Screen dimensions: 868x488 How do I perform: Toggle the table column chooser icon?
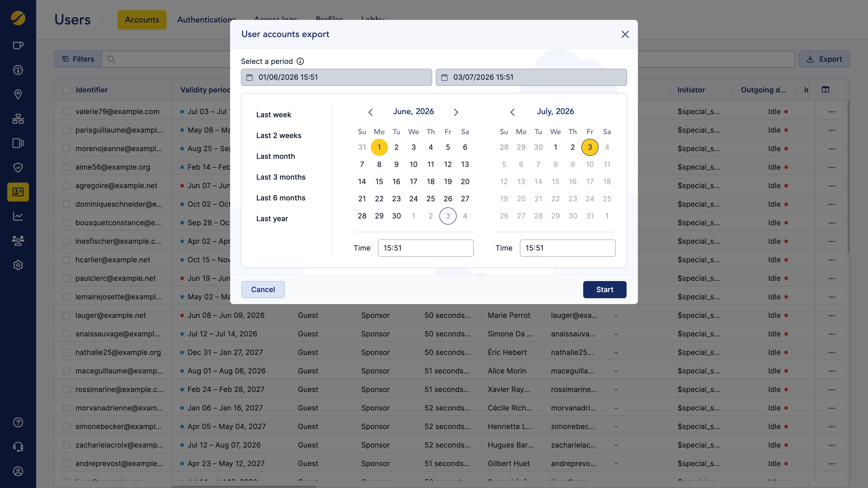[825, 90]
